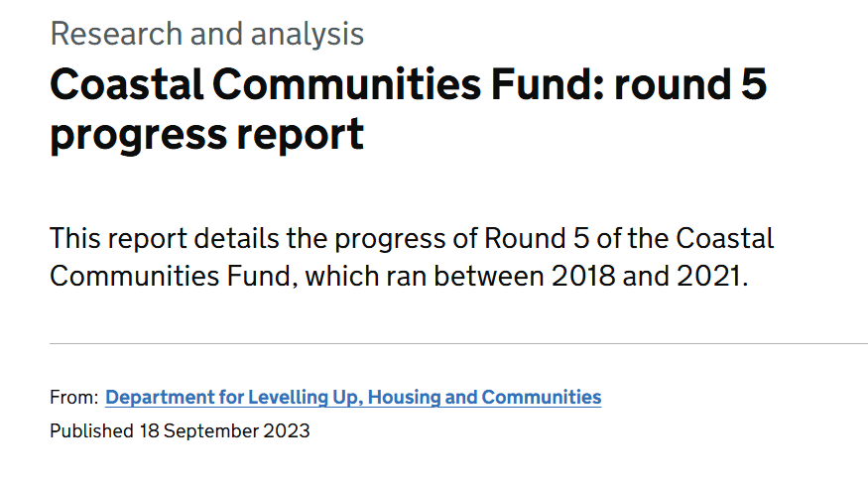This screenshot has width=868, height=483.
Task: Click the horizontal divider line under the summary
Action: pos(459,343)
